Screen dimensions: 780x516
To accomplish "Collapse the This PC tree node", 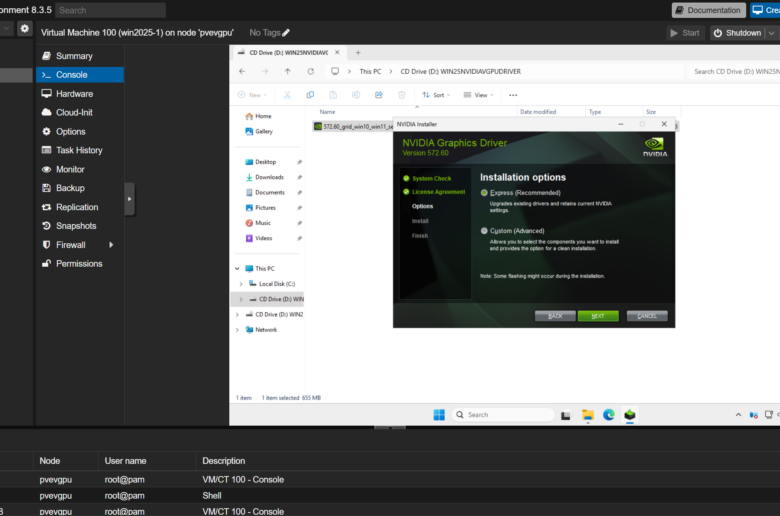I will pos(237,269).
